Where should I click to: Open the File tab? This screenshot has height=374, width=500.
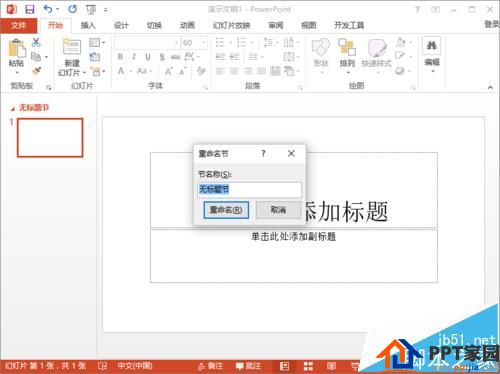18,25
